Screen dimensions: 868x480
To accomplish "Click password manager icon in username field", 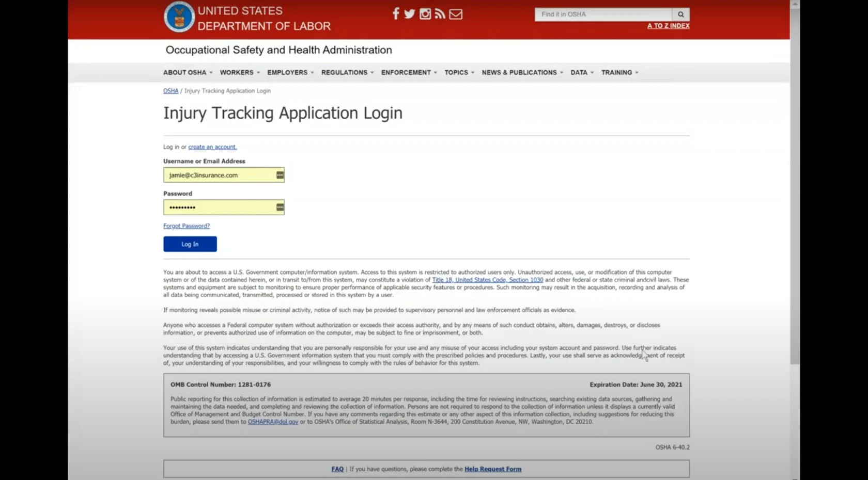I will [x=280, y=175].
